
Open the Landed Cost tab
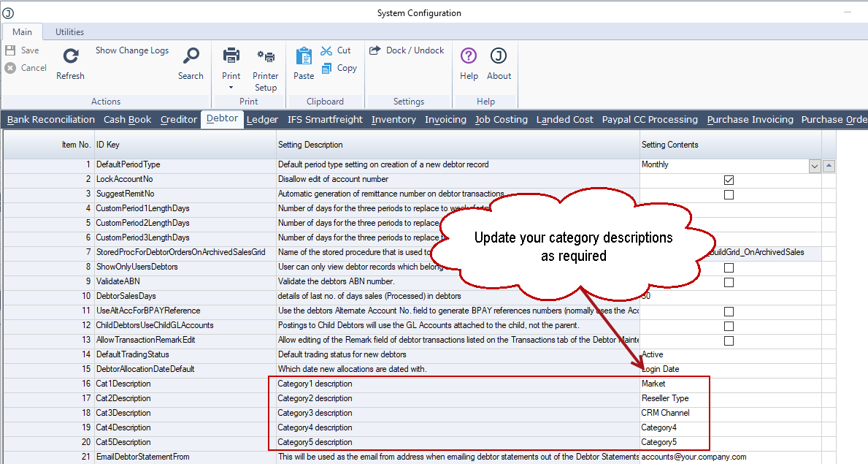(x=564, y=120)
